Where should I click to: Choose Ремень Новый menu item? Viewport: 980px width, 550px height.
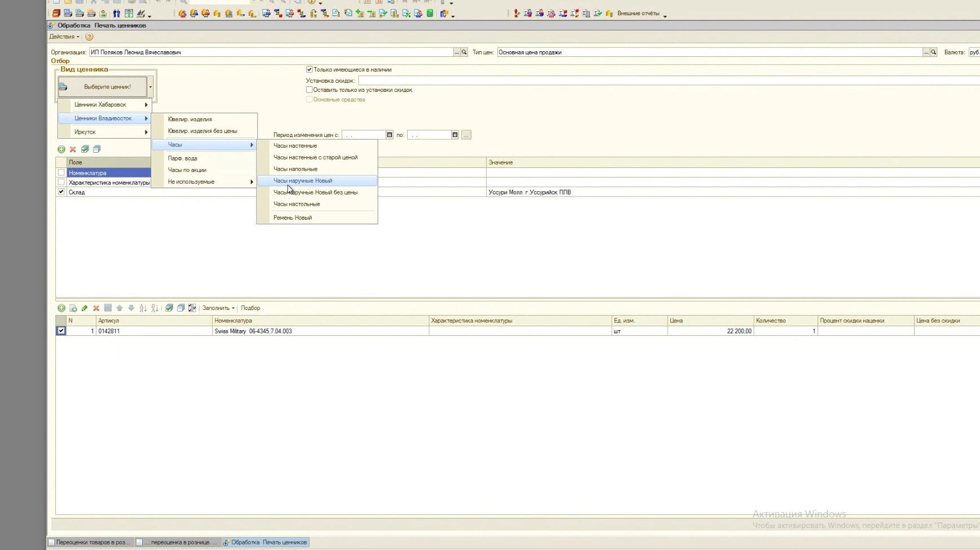tap(317, 218)
